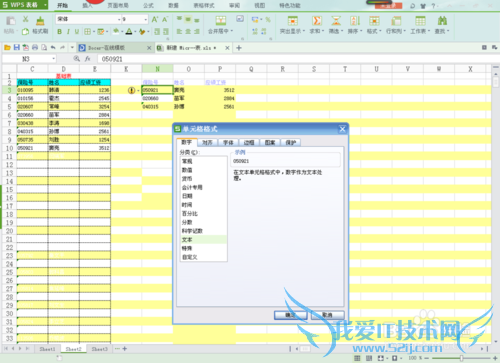Switch to the 公式 ribbon tab

tap(148, 5)
